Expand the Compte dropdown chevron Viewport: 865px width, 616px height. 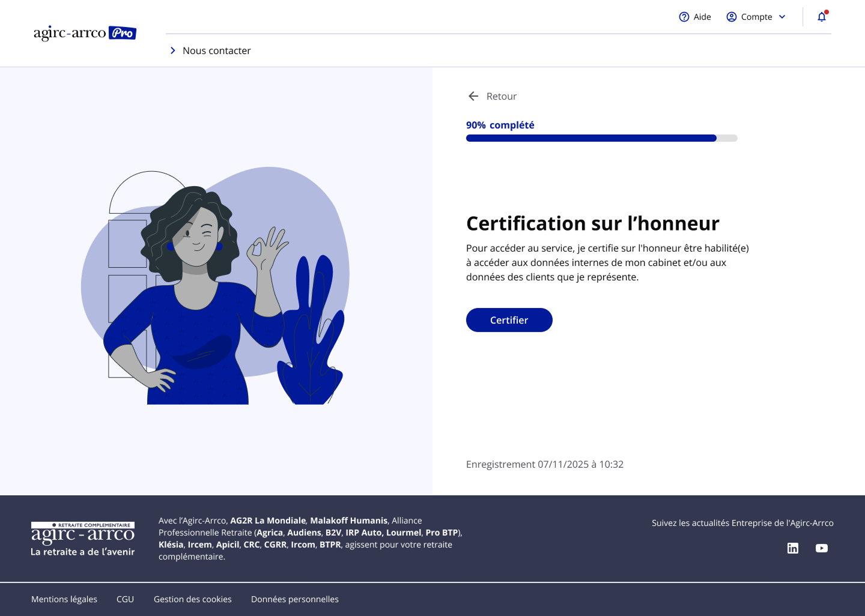pos(782,17)
